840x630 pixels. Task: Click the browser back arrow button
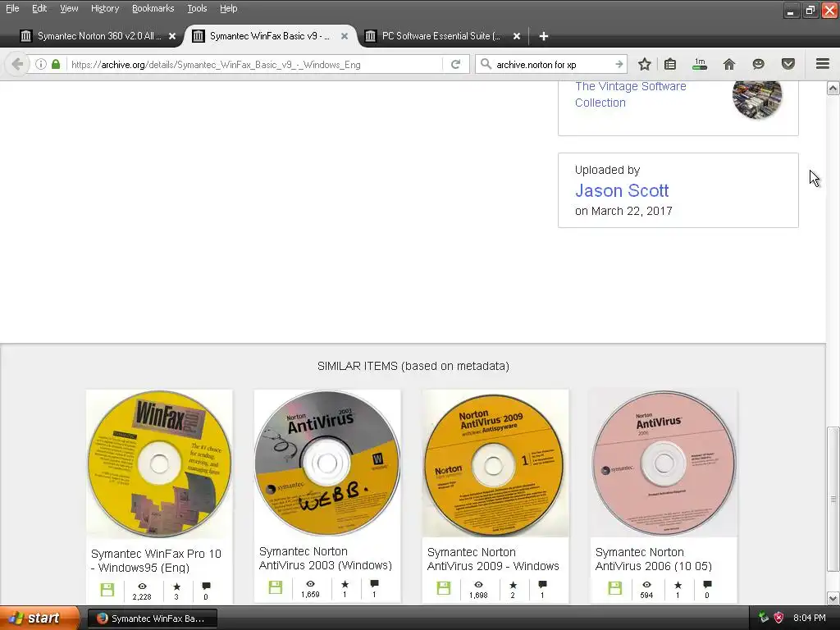pyautogui.click(x=17, y=64)
